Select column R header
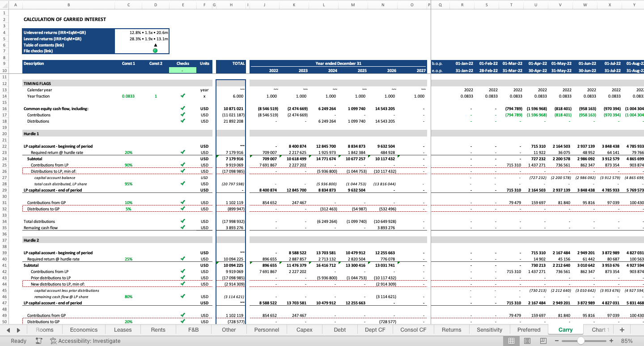644x346 pixels. 462,5
